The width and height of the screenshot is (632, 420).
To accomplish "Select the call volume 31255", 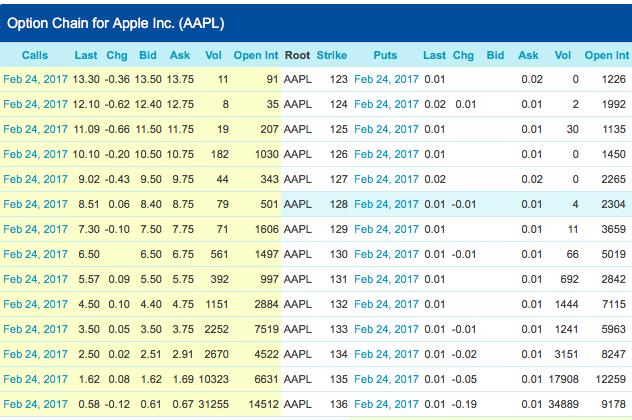I will point(214,404).
